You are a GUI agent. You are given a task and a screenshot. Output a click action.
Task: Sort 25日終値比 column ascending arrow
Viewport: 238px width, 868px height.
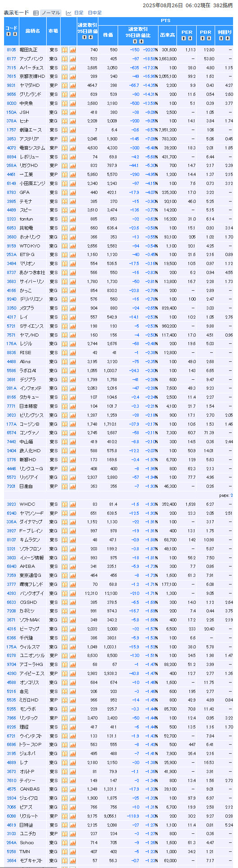(x=134, y=41)
